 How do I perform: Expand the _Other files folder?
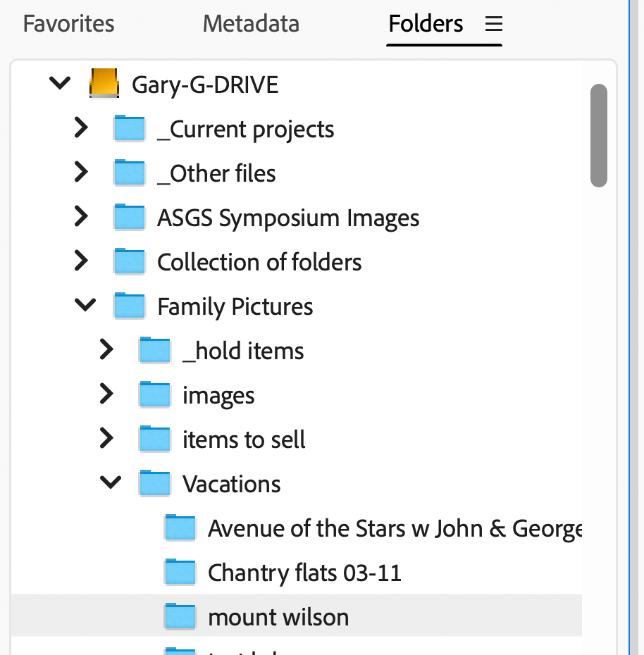(x=80, y=173)
